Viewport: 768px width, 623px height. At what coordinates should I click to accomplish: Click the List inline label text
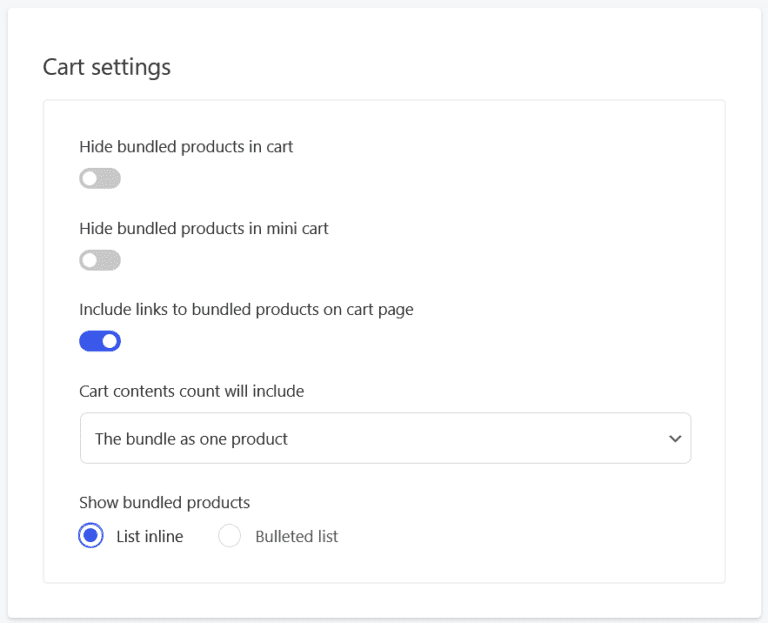point(150,536)
